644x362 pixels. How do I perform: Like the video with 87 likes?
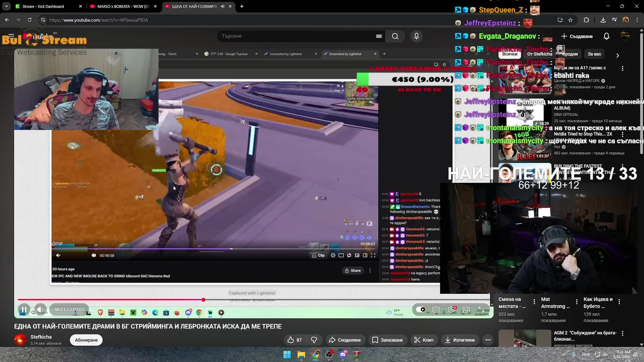(294, 340)
